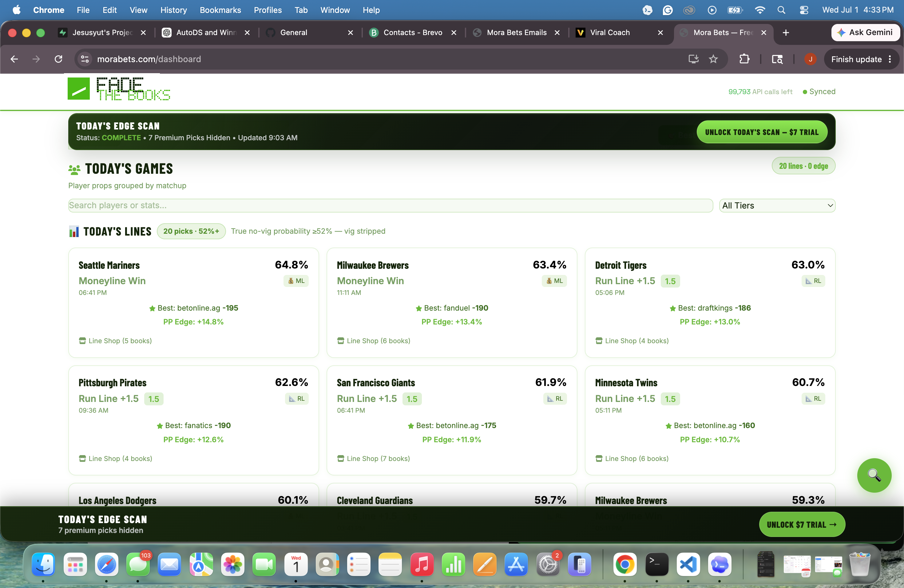904x588 pixels.
Task: Click Unlock Today's Scan — $7 Trial button
Action: pyautogui.click(x=762, y=132)
